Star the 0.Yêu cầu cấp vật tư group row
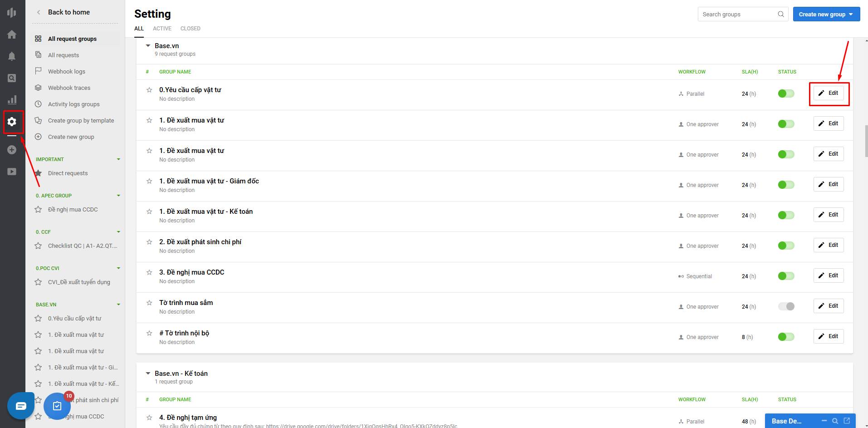Viewport: 868px width, 428px height. pos(149,90)
